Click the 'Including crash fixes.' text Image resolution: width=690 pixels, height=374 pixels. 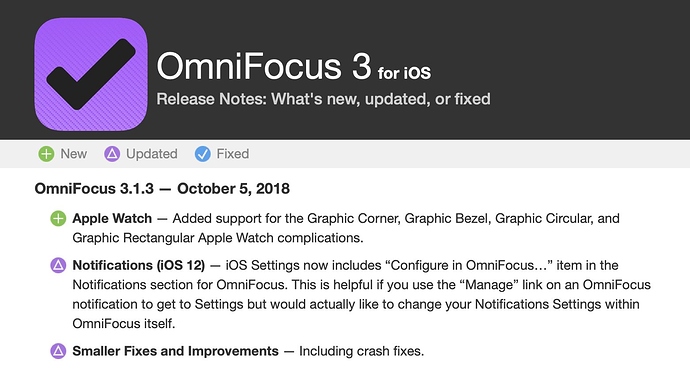(x=361, y=351)
